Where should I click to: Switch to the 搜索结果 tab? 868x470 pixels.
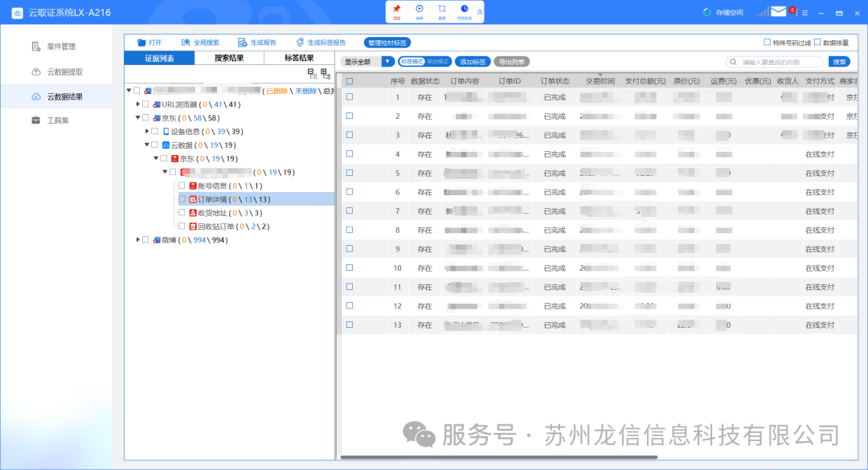click(x=229, y=58)
